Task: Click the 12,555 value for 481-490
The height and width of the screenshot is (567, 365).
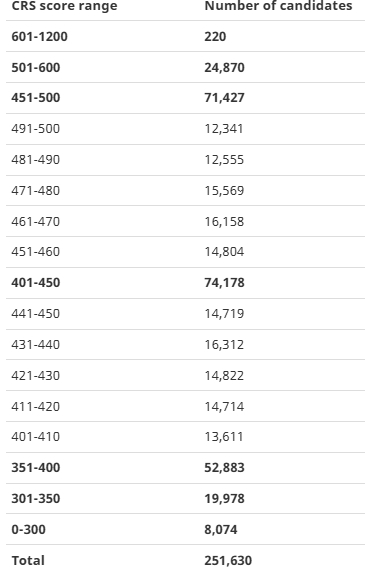Action: coord(224,160)
